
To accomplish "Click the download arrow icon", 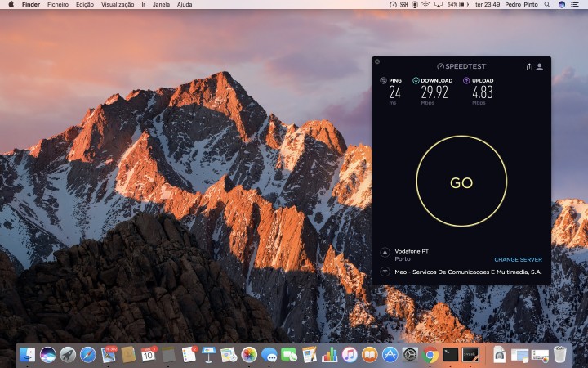I will click(416, 80).
